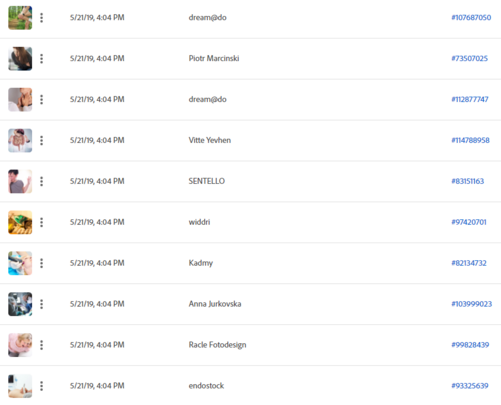This screenshot has height=405, width=501.
Task: Click the #97420701 link
Action: [469, 222]
